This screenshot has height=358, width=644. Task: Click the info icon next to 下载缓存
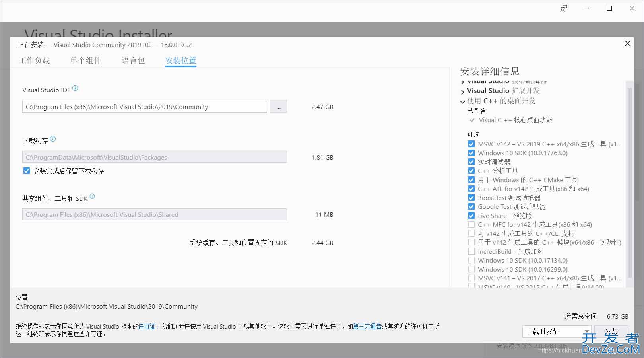[53, 139]
